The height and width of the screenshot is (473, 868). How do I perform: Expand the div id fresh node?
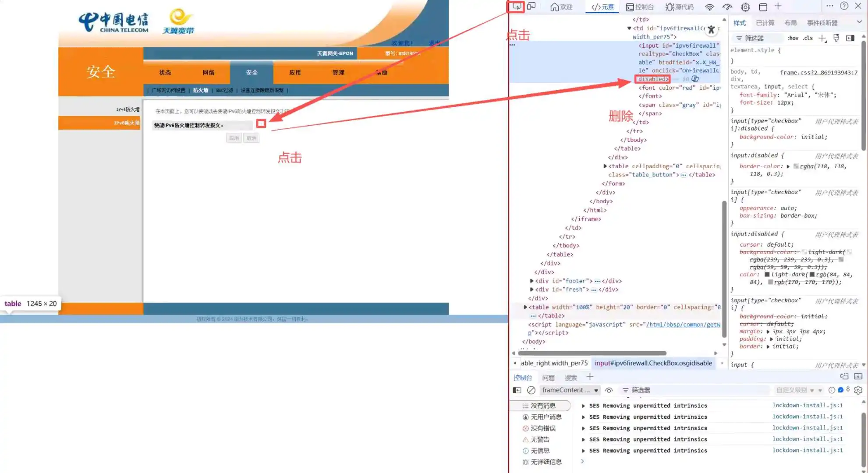coord(531,289)
